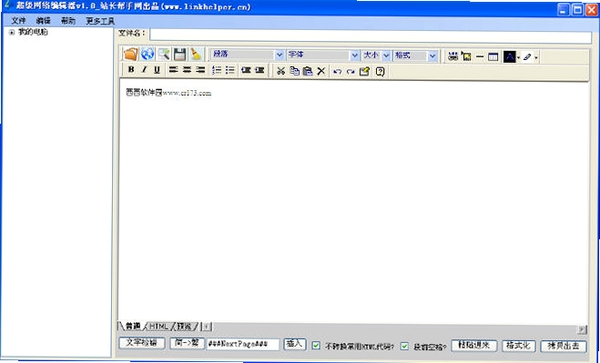The image size is (600, 363).
Task: Expand the 我的电脑 tree node
Action: tap(12, 33)
